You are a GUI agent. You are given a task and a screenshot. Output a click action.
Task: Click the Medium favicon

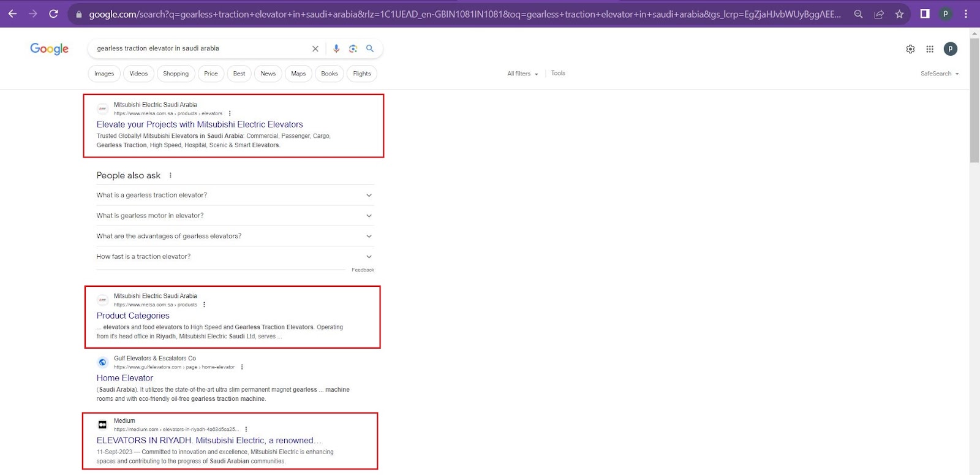[103, 425]
